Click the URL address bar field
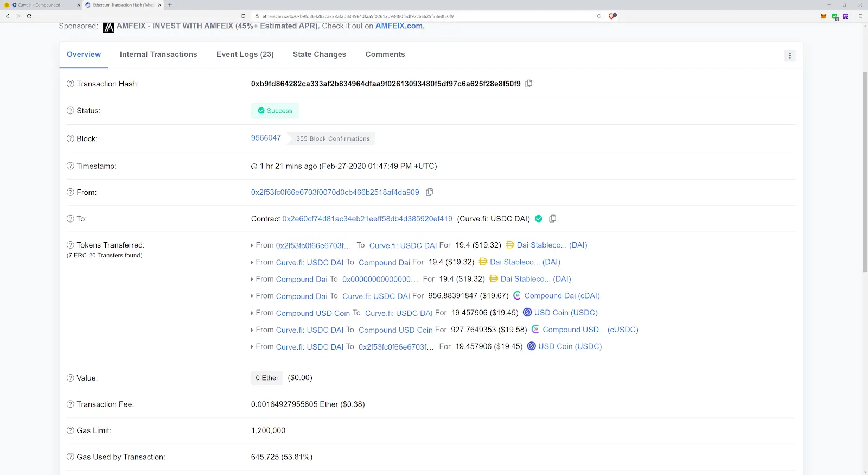Screen dimensions: 868x475 423,16
